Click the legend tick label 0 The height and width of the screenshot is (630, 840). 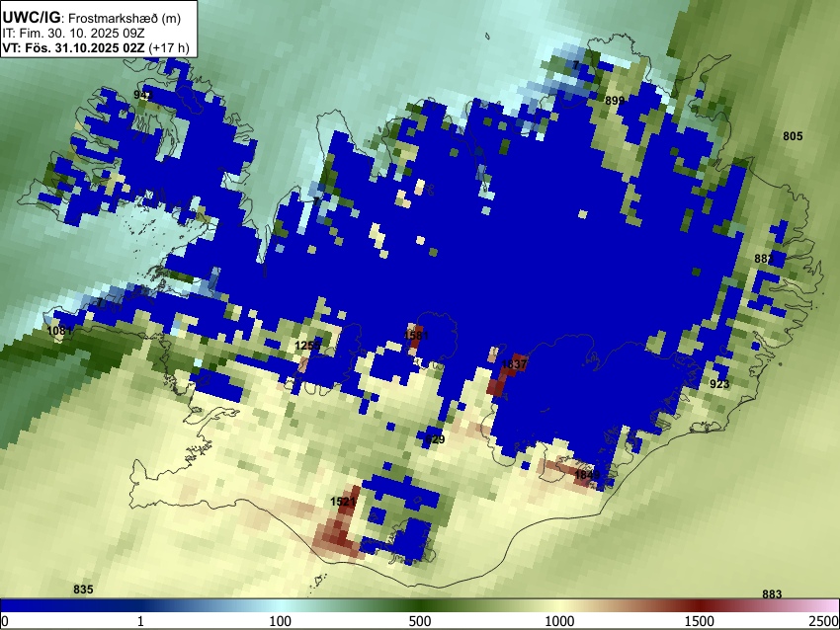pos(5,621)
